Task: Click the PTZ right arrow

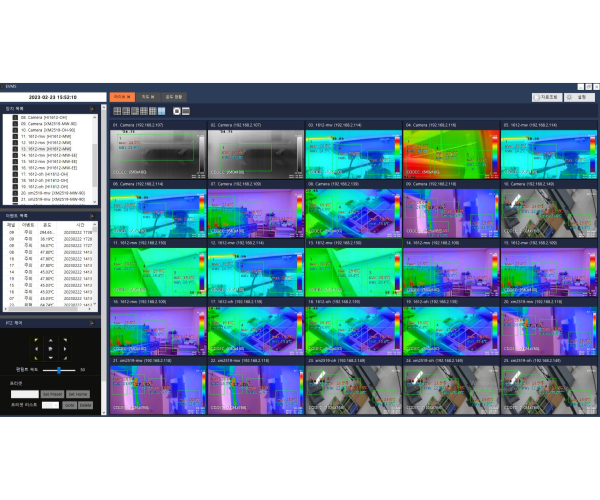Action: click(x=65, y=349)
